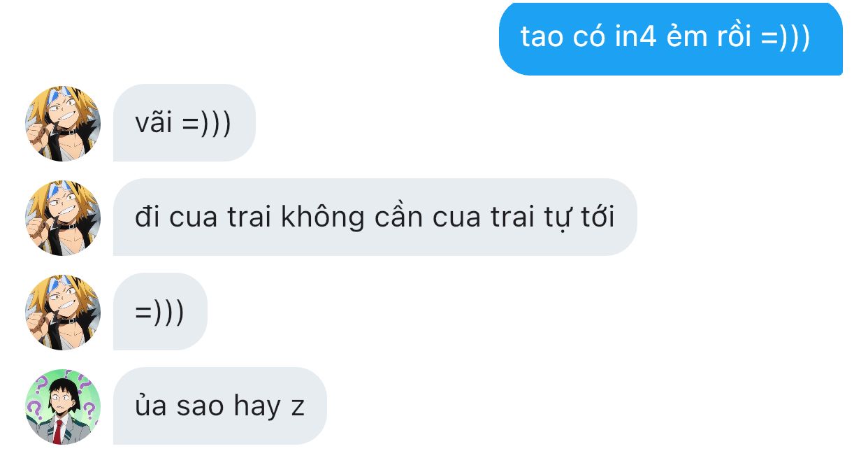The image size is (868, 451).
Task: Click the word "in4" in the blue message
Action: [635, 37]
